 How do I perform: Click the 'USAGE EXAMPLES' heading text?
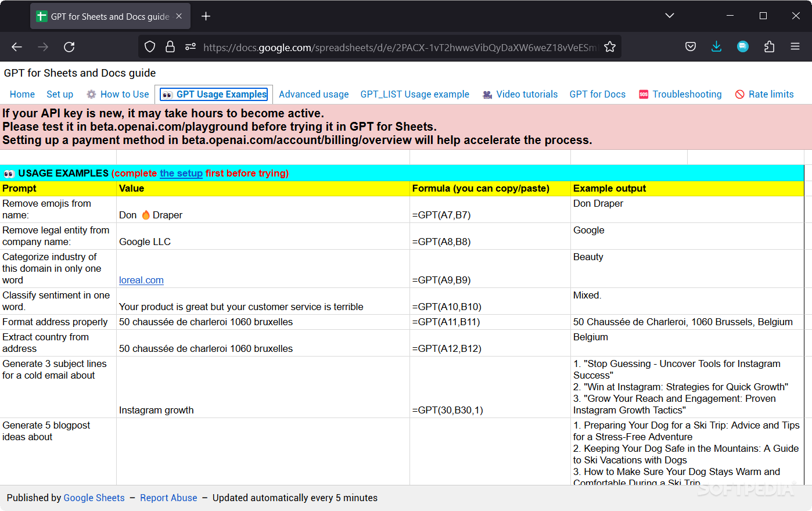coord(63,173)
